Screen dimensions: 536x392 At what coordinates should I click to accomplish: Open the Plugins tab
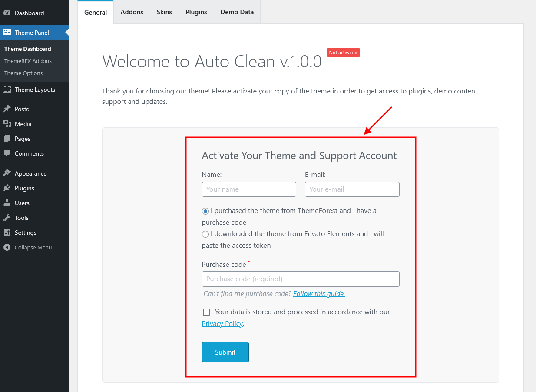(x=196, y=12)
